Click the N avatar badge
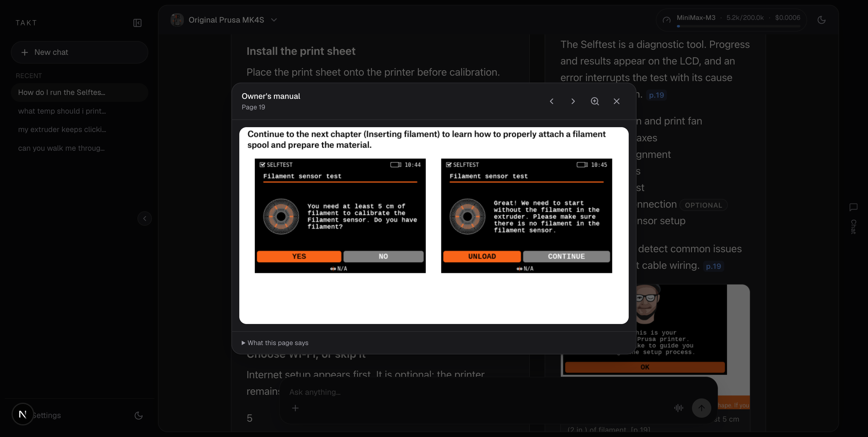This screenshot has height=437, width=868. [23, 414]
